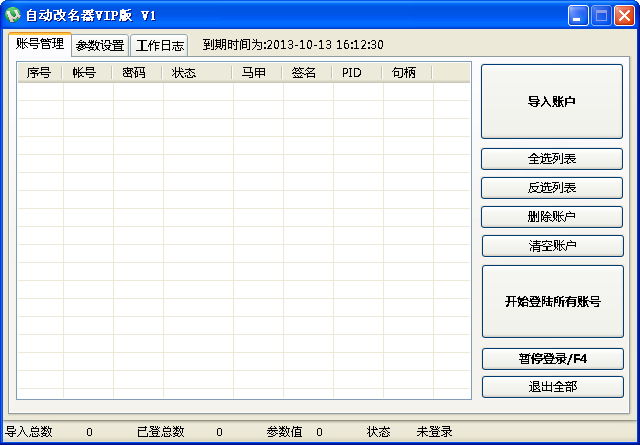The width and height of the screenshot is (640, 445).
Task: Click the 马甲 column header
Action: [257, 73]
